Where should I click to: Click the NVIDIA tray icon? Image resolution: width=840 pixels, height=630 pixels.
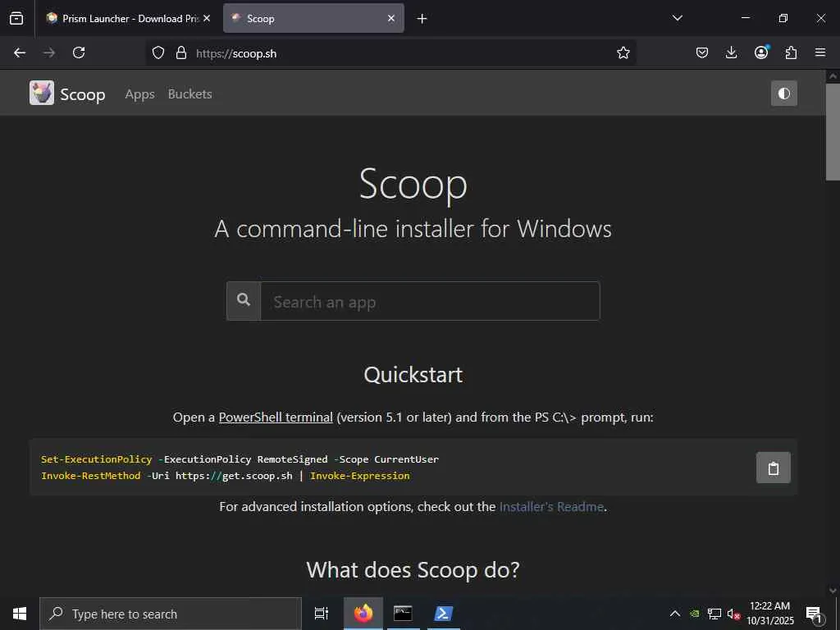pyautogui.click(x=695, y=614)
